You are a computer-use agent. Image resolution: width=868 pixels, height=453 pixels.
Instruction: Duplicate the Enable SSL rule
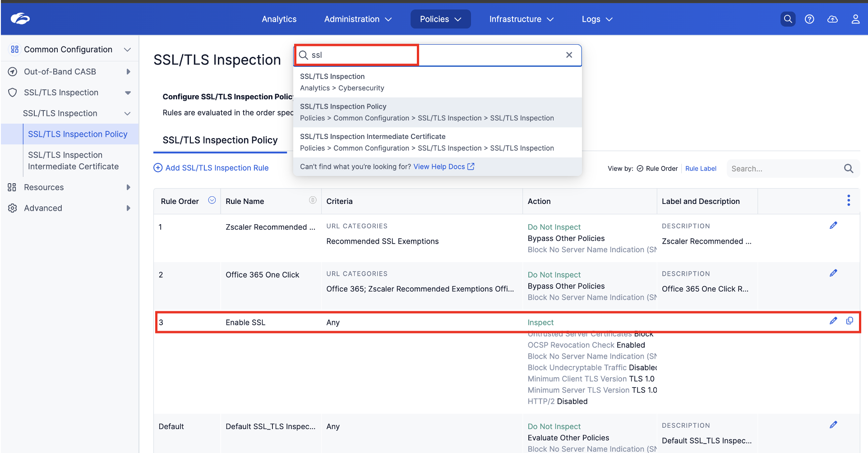pyautogui.click(x=850, y=321)
